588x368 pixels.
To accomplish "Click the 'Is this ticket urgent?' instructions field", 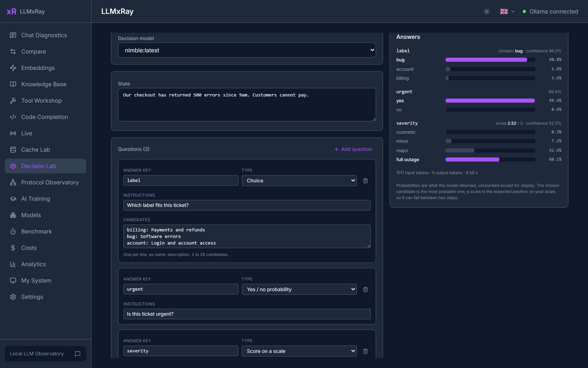I will pyautogui.click(x=247, y=314).
